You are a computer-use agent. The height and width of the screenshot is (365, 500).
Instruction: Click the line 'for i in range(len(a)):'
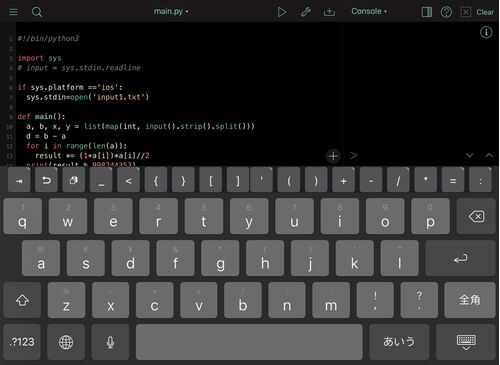point(76,146)
